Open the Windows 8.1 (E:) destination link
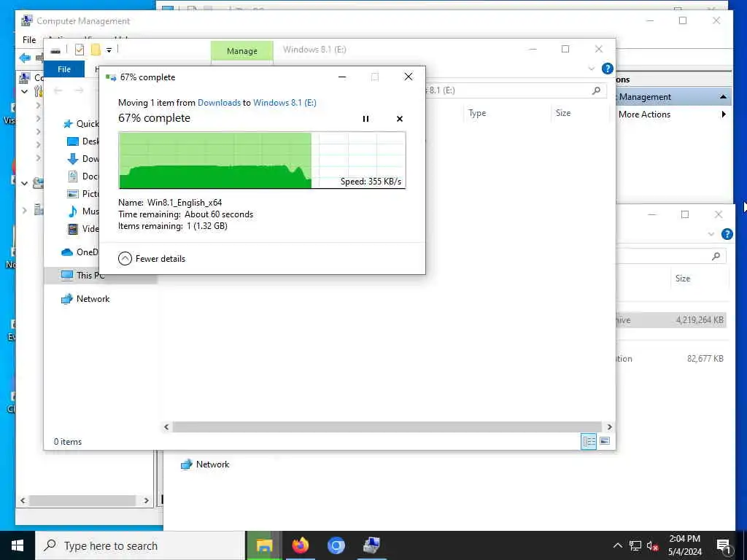Viewport: 747px width, 560px height. pyautogui.click(x=285, y=102)
